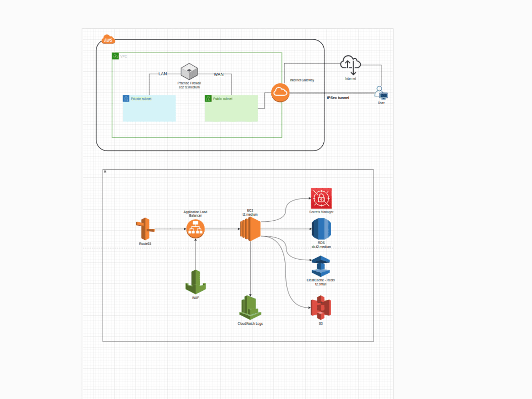
Task: Click the EC2 t2.medium instance icon
Action: pyautogui.click(x=250, y=229)
